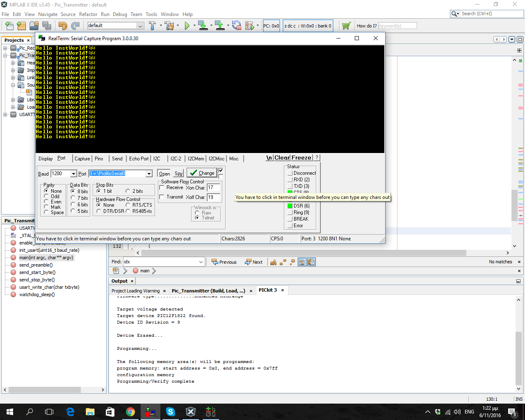Image resolution: width=525 pixels, height=420 pixels.
Task: Open the Run Project dropdown arrow
Action: (x=194, y=26)
